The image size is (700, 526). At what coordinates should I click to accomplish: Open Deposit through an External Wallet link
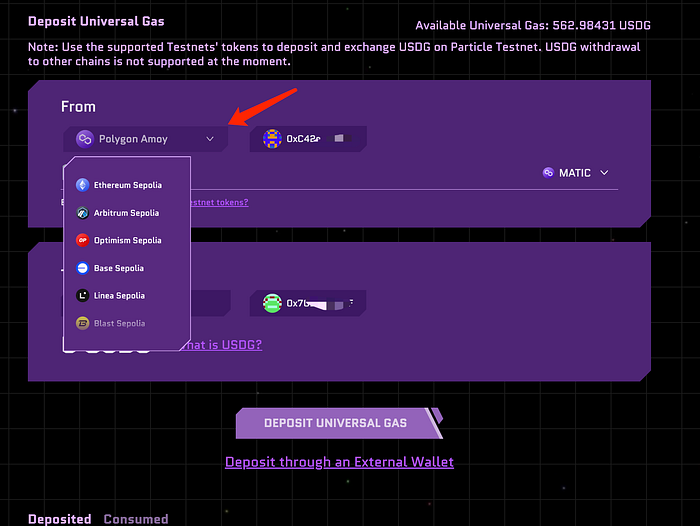point(339,462)
